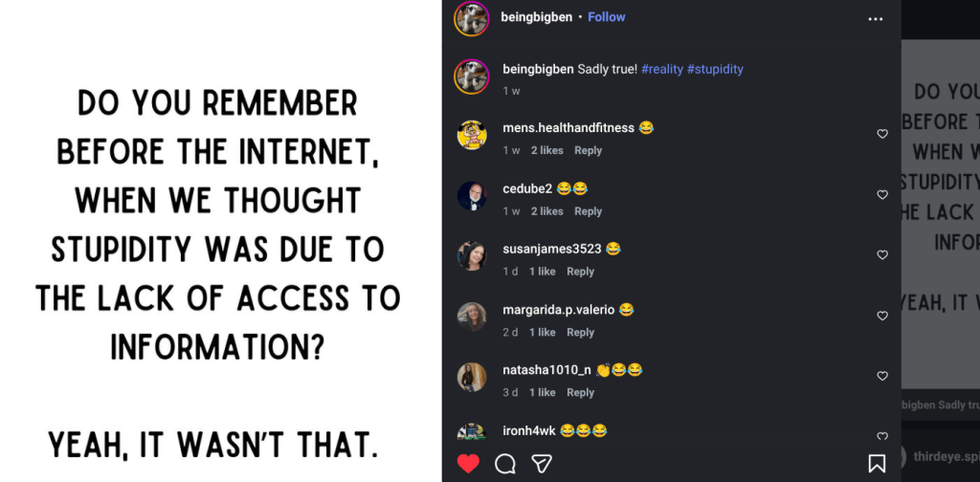Like the natasha1010_n comment
Screen dimensions: 980x482
point(882,377)
